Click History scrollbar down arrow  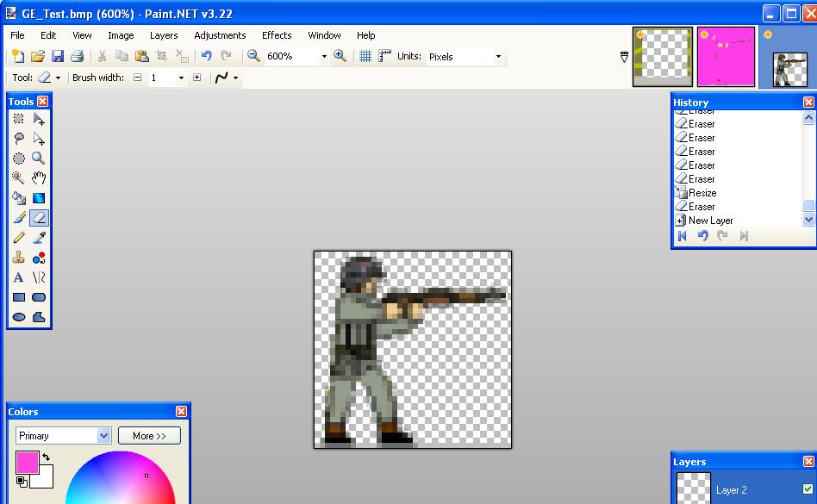click(x=808, y=220)
